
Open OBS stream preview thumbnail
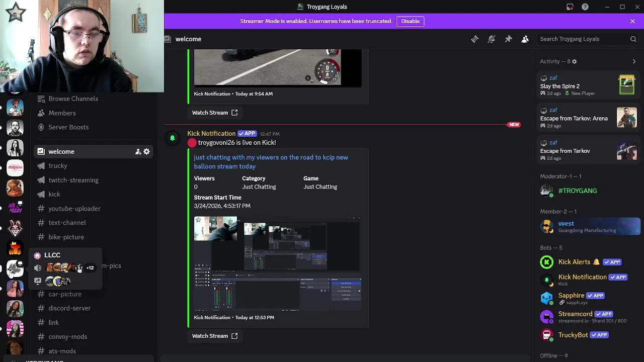(x=277, y=264)
